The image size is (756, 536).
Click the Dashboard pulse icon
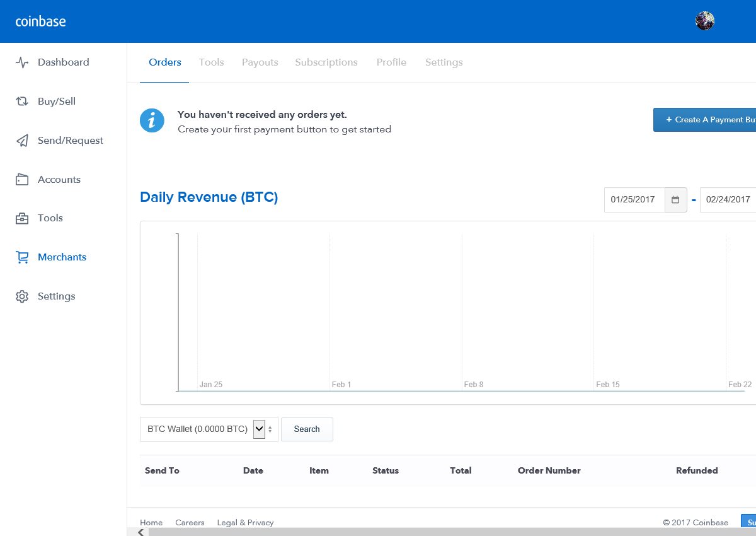point(22,62)
